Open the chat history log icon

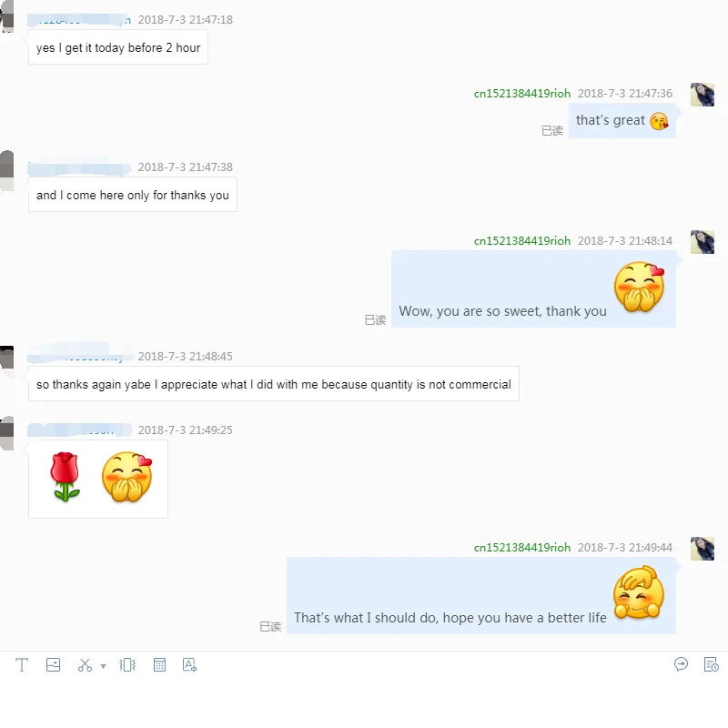tap(711, 664)
